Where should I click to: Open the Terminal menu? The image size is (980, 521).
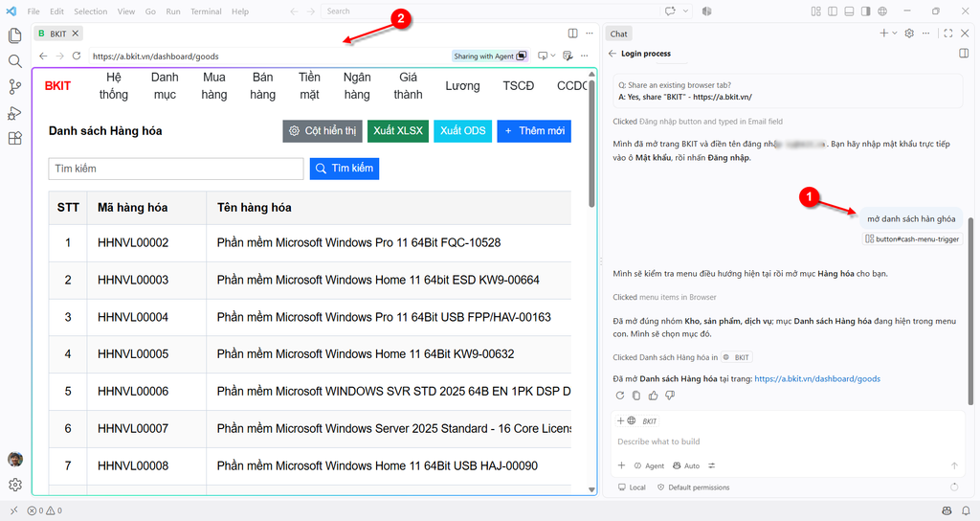(x=207, y=11)
